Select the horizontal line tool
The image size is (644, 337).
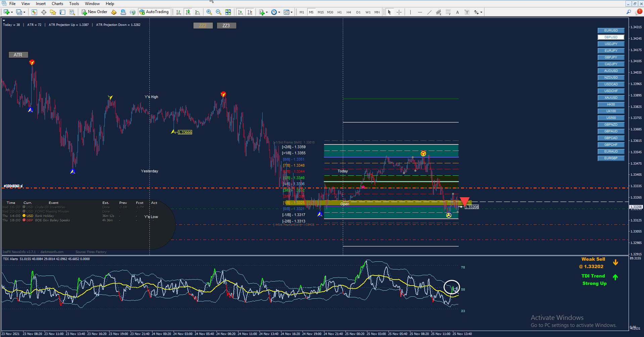pos(420,12)
